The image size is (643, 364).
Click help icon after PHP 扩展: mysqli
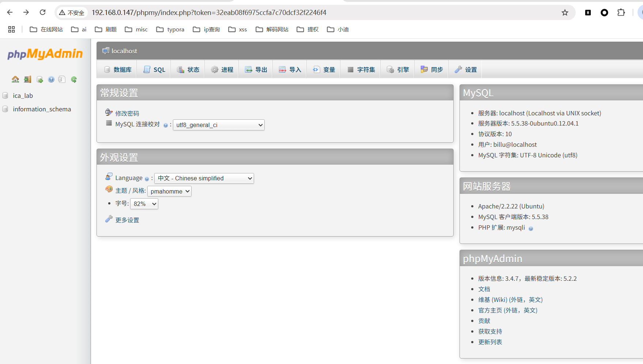531,229
